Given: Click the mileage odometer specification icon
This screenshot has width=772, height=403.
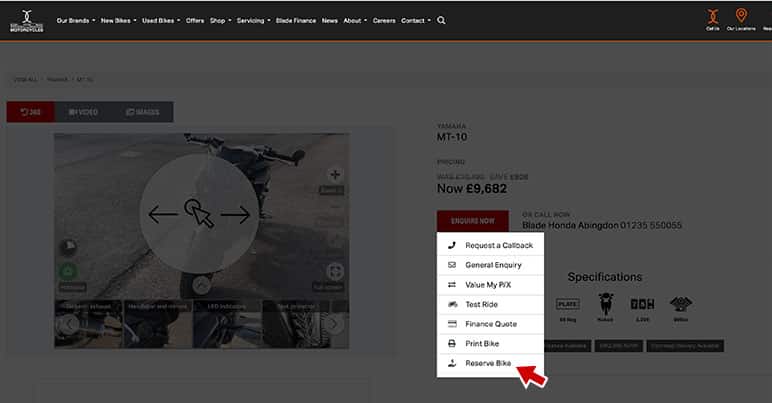Looking at the screenshot, I should click(643, 304).
